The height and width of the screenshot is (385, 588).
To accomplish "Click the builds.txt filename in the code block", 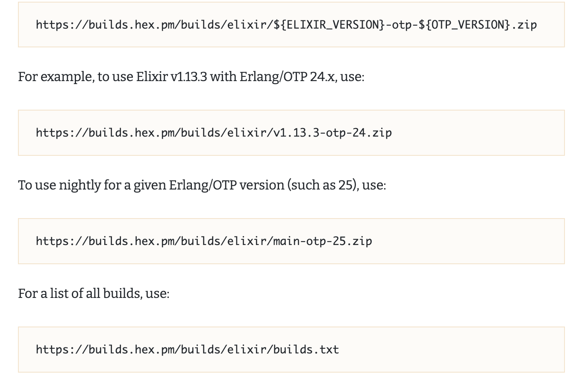I will pos(306,350).
